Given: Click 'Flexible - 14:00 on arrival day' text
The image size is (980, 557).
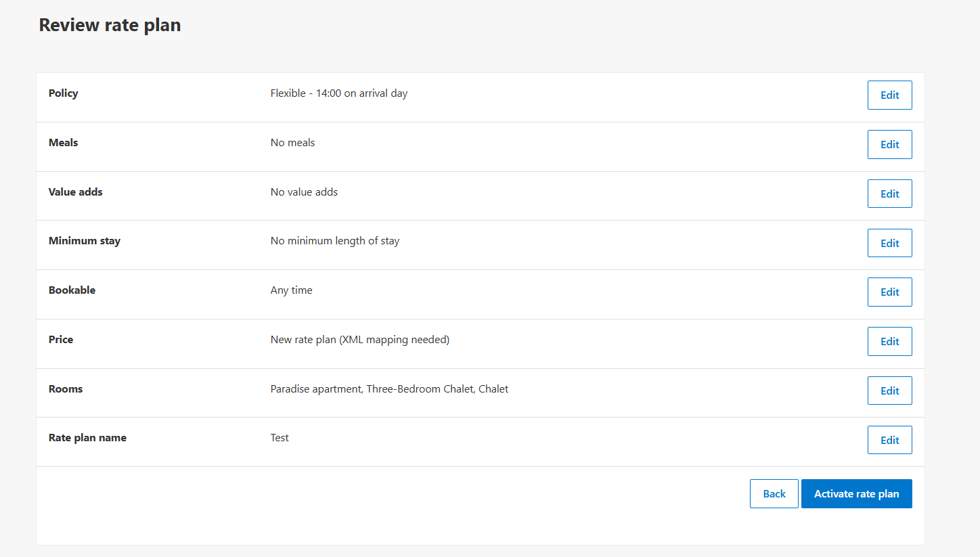Looking at the screenshot, I should pos(338,93).
